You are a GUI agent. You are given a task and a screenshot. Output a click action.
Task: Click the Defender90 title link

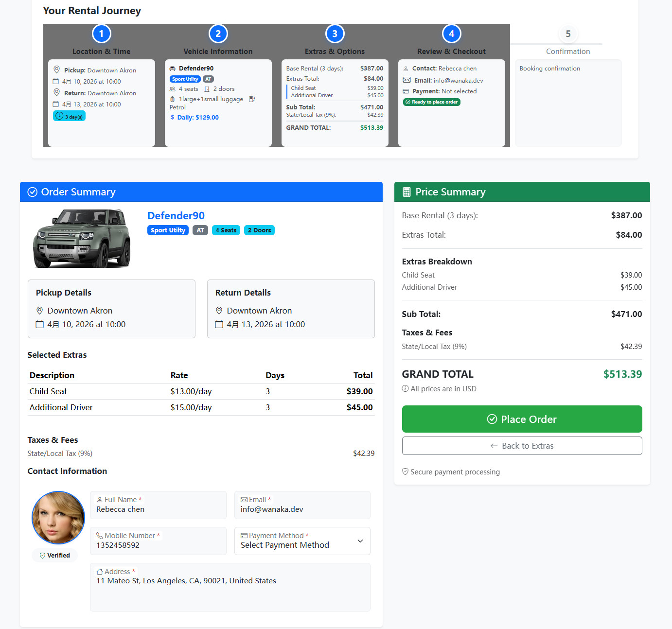(x=176, y=216)
